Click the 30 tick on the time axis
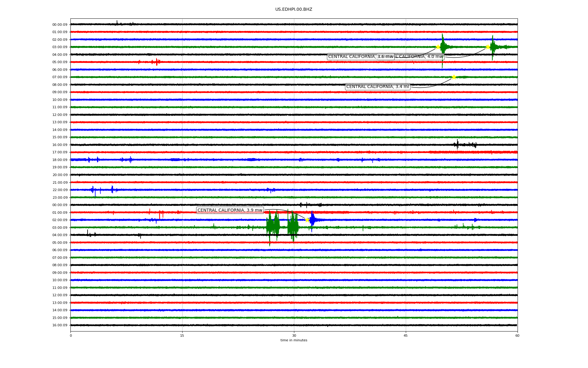 tap(294, 335)
